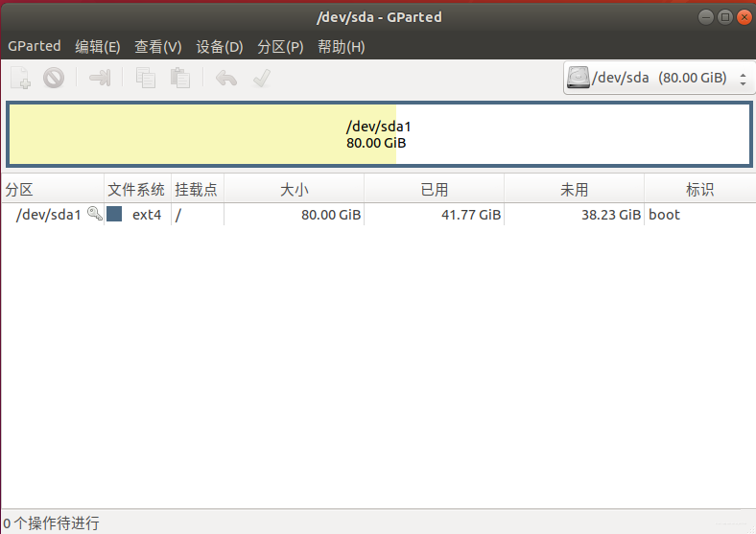Open the 编辑(E) menu

pyautogui.click(x=98, y=46)
